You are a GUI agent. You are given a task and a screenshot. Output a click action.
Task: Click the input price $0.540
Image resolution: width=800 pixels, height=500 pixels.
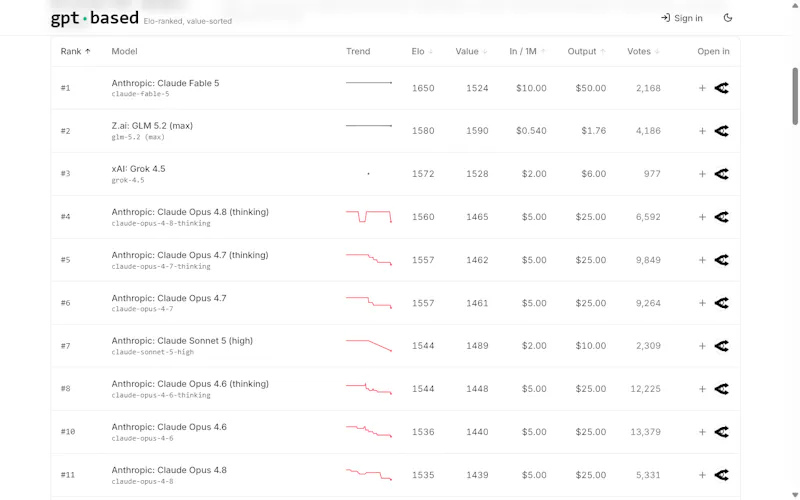[531, 131]
